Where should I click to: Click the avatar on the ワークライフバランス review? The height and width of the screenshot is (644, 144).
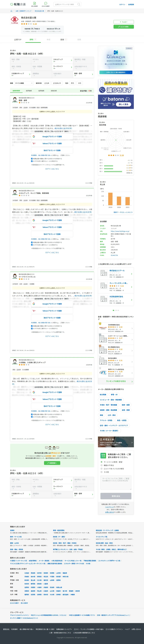coord(15,276)
